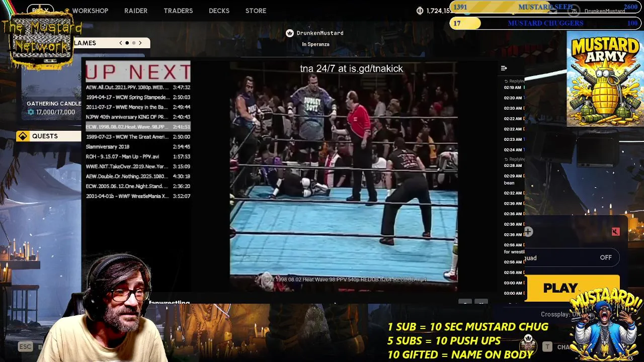Select highlighted ECW Heat Wave 98 entry
This screenshot has height=362, width=644.
point(138,127)
